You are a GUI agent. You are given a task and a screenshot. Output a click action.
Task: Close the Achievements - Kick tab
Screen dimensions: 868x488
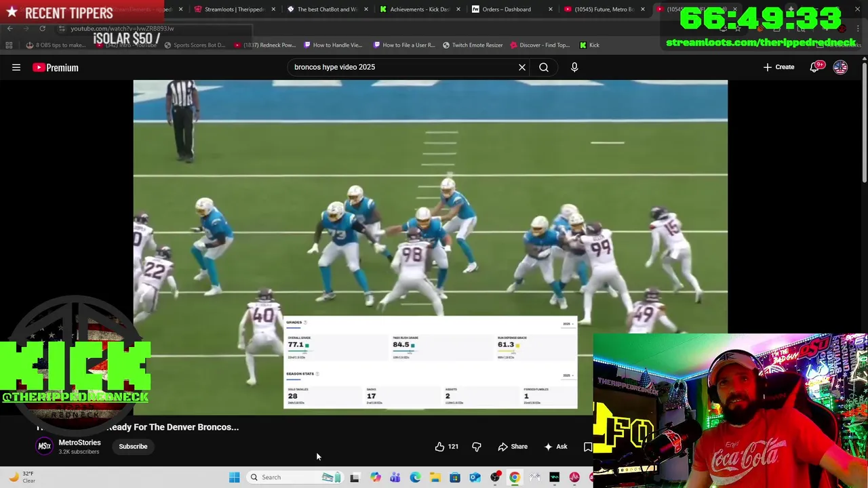click(x=458, y=9)
